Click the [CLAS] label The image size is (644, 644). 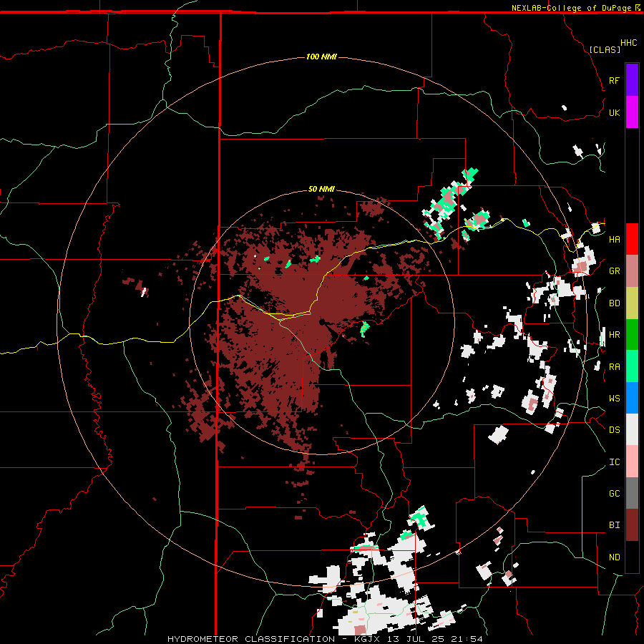click(605, 50)
